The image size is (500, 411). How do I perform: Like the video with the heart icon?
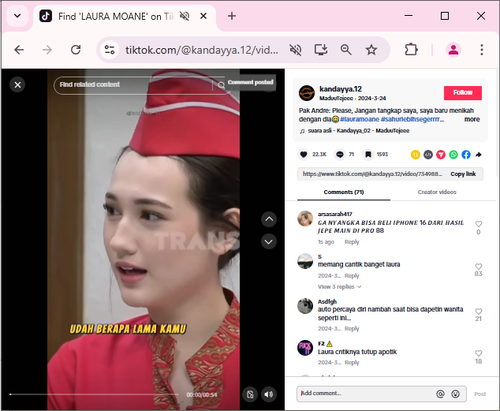[x=303, y=154]
